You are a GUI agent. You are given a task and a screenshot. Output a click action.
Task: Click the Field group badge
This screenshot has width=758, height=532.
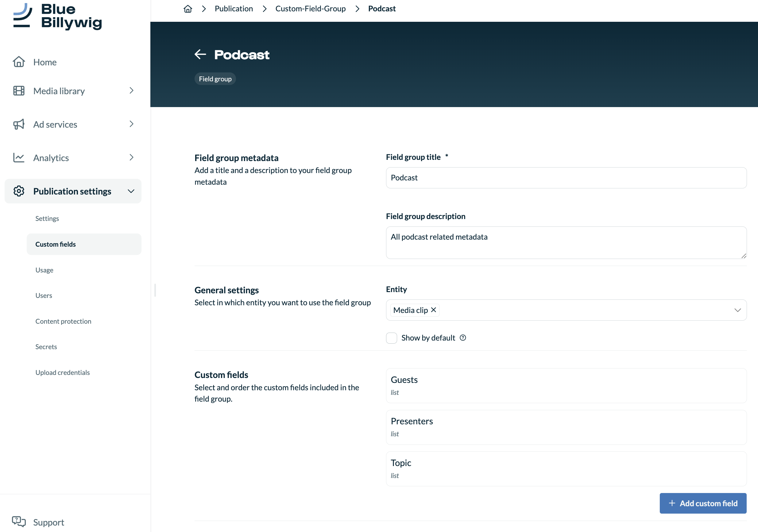pyautogui.click(x=215, y=79)
